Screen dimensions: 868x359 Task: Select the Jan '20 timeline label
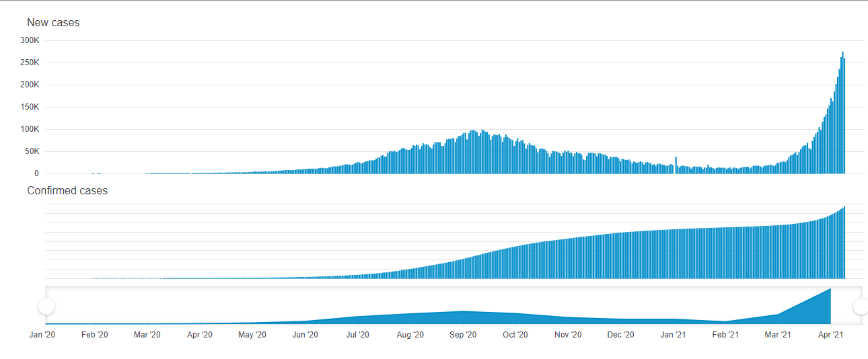[x=42, y=335]
